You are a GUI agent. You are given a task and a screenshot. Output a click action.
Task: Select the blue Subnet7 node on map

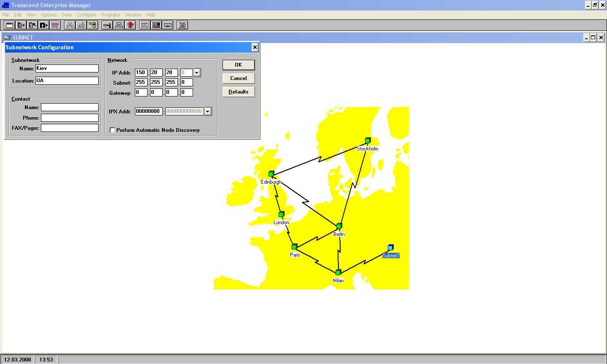(x=390, y=247)
